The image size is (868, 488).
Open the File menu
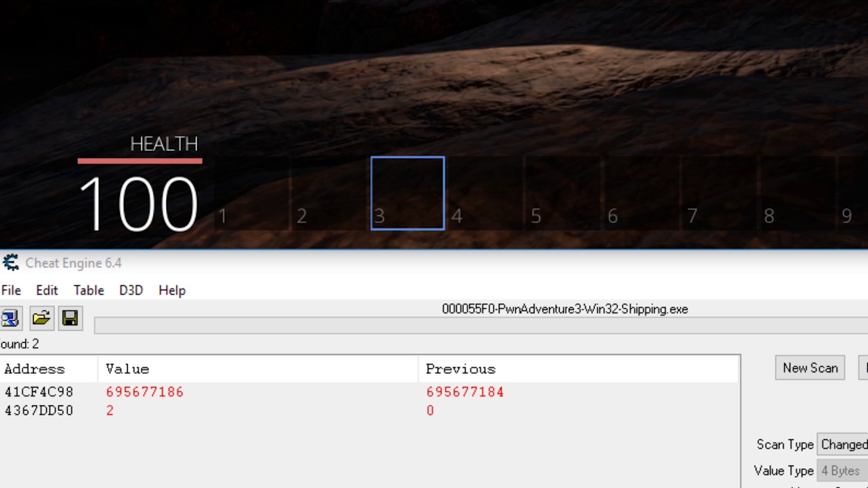[x=11, y=290]
